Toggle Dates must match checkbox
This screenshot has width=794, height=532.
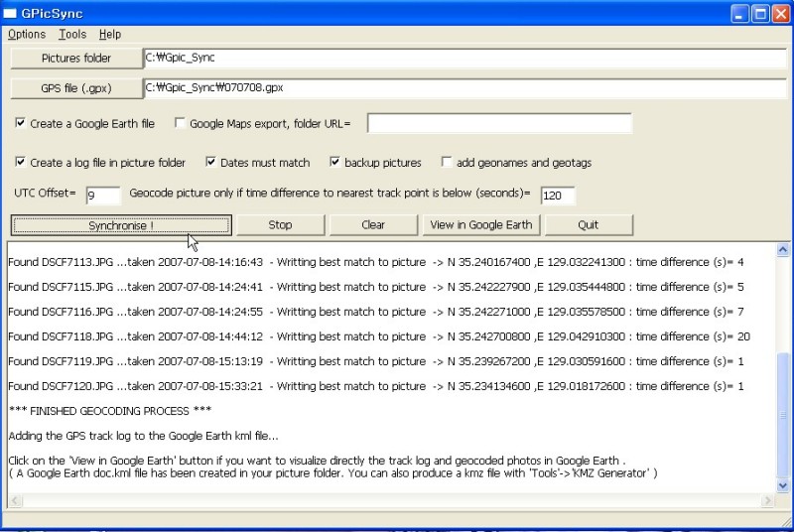pos(210,162)
